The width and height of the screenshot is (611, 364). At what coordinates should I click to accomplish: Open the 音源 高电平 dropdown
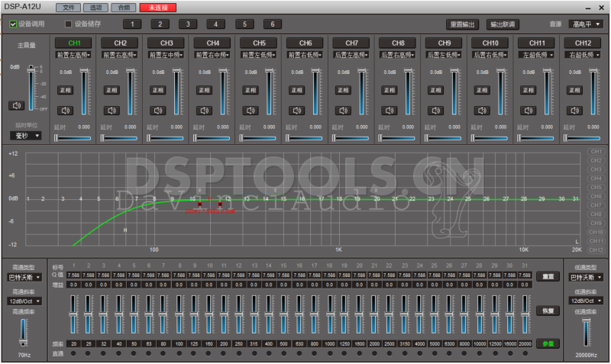click(x=586, y=24)
